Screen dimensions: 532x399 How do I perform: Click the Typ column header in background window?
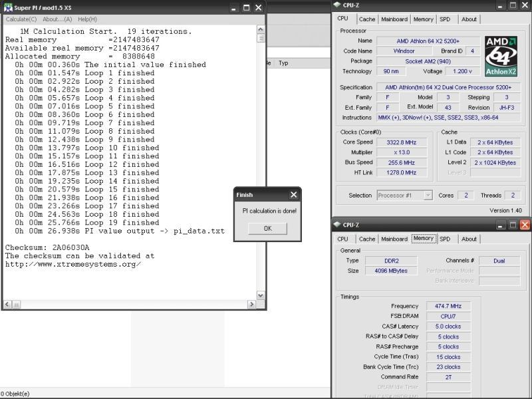tap(283, 63)
